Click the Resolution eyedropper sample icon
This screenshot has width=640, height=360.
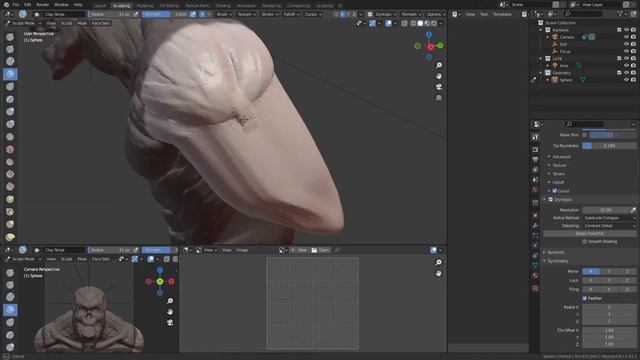pos(633,210)
